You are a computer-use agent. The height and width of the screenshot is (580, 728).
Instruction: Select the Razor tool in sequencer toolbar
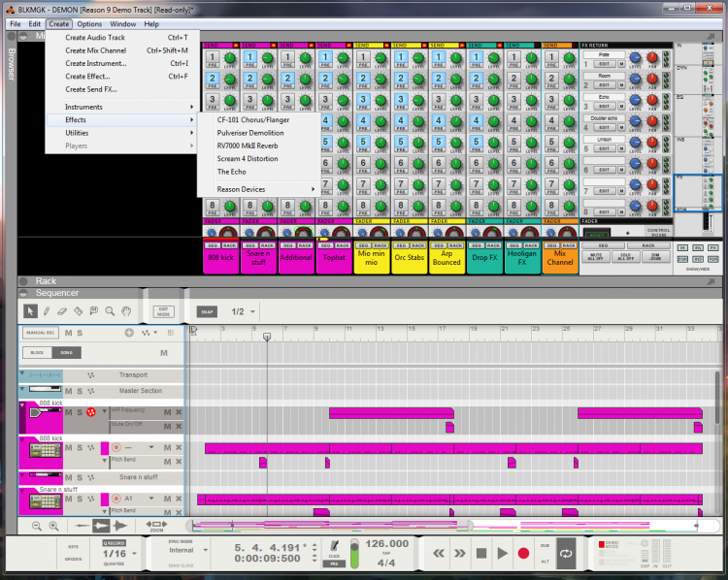coord(78,311)
